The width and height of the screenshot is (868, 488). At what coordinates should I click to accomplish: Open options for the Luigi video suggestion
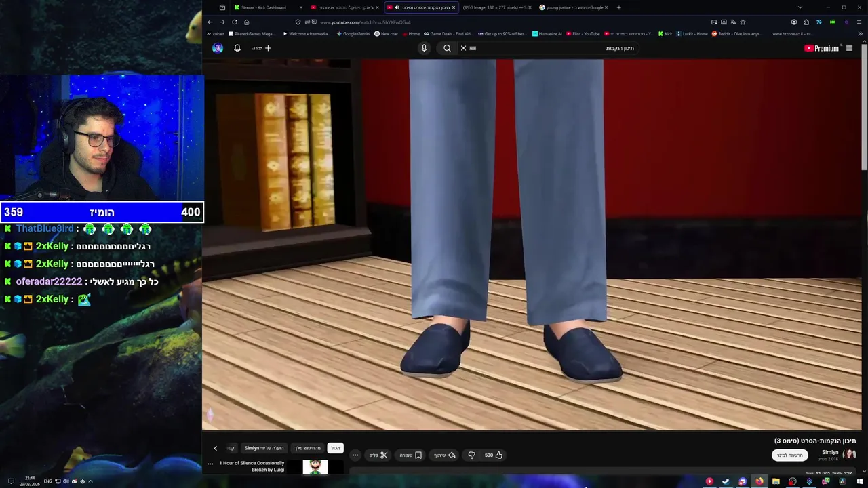coord(210,464)
